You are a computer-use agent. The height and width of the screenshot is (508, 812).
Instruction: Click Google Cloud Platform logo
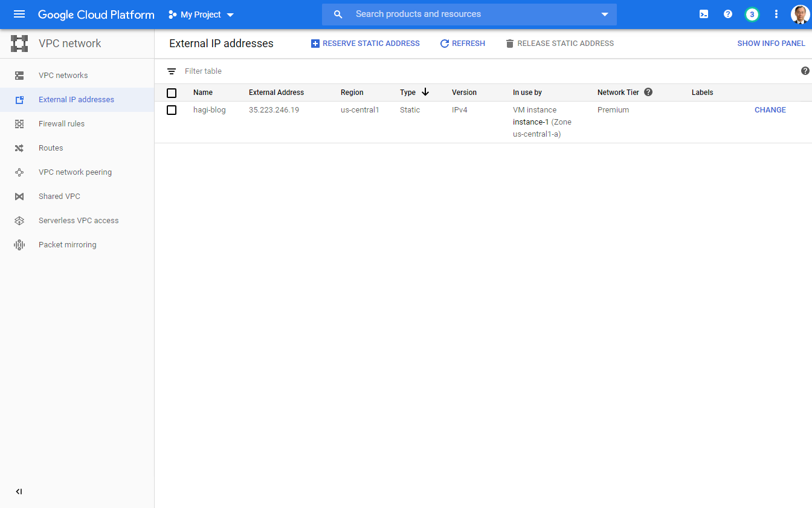(x=96, y=15)
